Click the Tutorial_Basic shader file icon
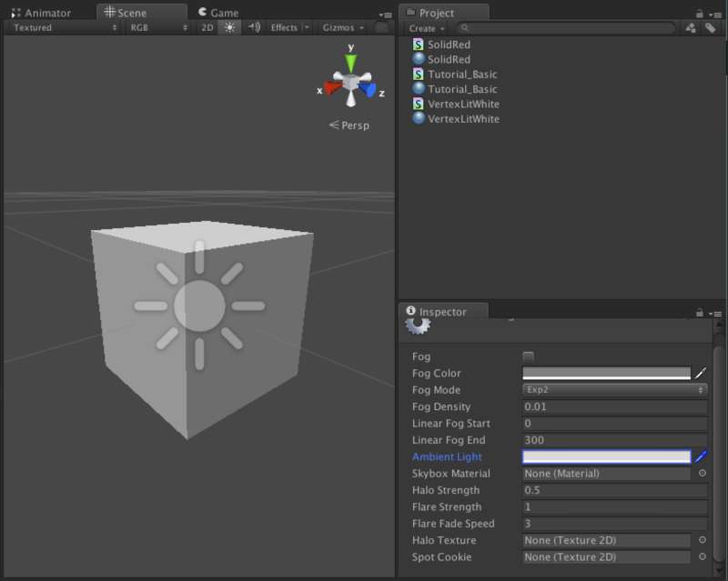Screen dimensions: 728x581 point(419,75)
